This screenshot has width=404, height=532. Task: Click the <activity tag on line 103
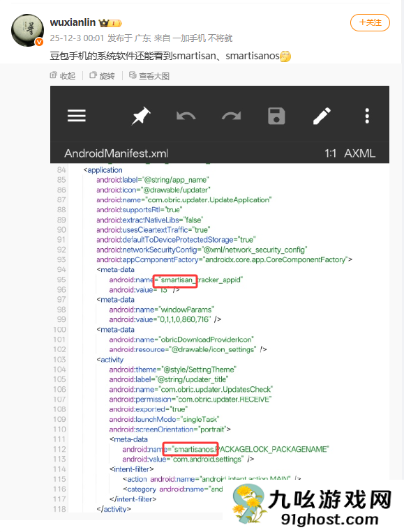(110, 359)
